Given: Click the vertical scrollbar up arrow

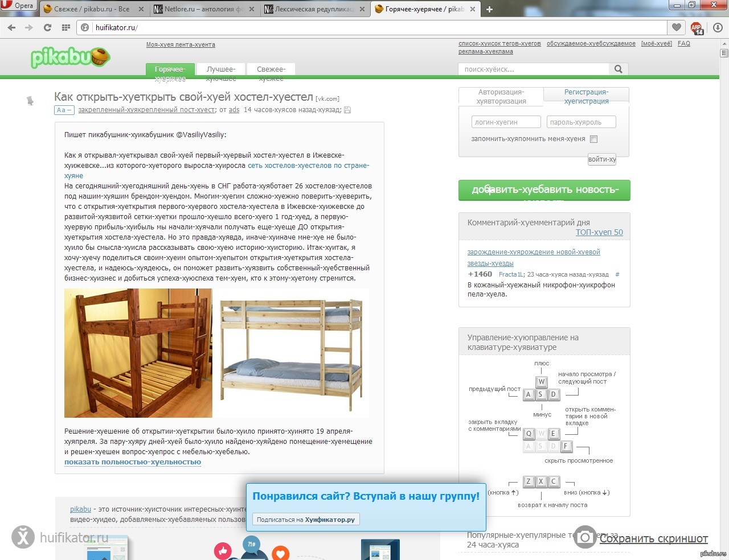Looking at the screenshot, I should (724, 44).
